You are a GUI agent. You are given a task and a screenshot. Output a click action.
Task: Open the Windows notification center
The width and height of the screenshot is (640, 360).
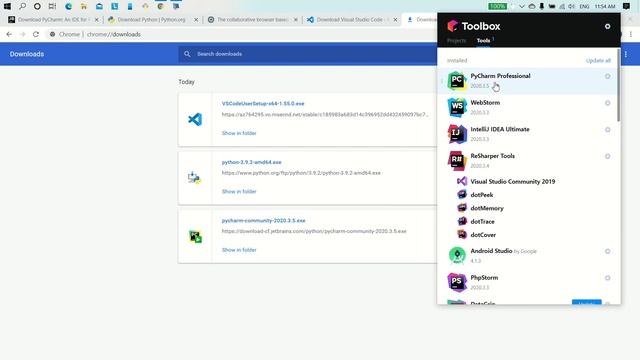[627, 6]
